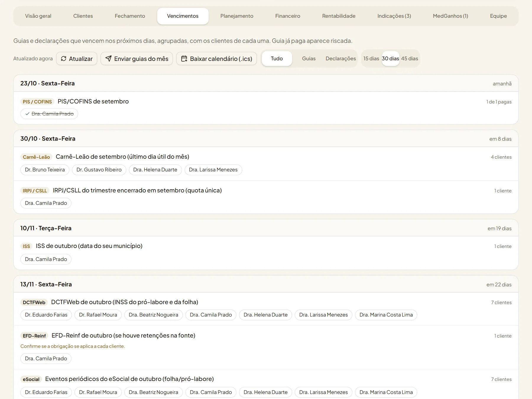
Task: Select the Vencimentos tab
Action: [183, 16]
